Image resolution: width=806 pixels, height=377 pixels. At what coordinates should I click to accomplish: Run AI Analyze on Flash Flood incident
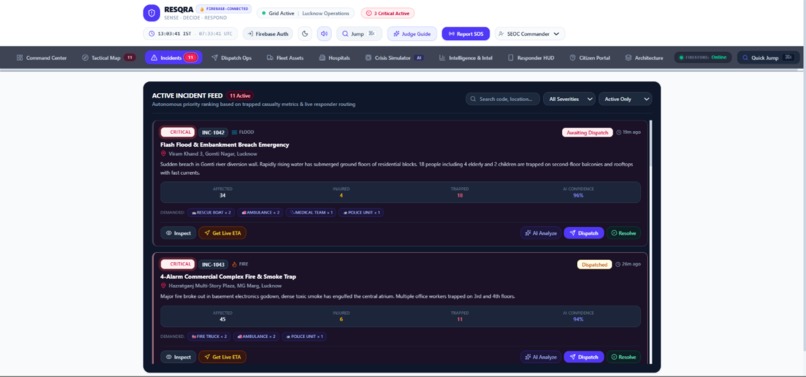(x=541, y=233)
